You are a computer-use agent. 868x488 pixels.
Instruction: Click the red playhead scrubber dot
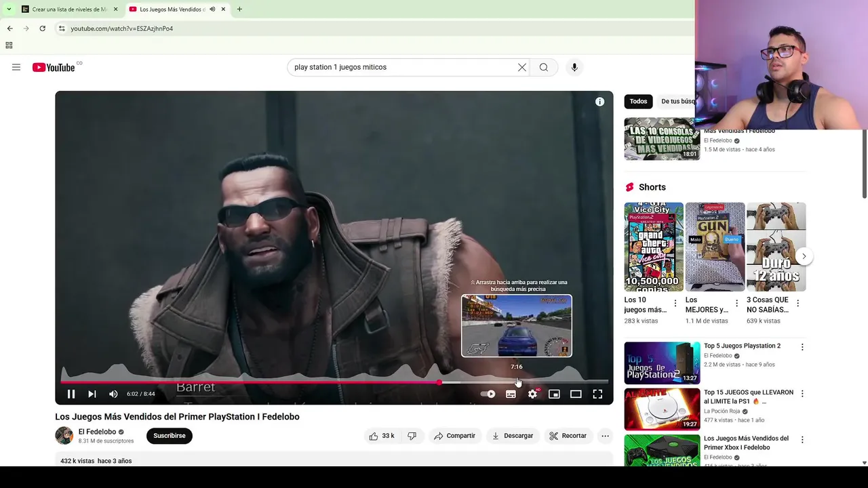click(439, 382)
